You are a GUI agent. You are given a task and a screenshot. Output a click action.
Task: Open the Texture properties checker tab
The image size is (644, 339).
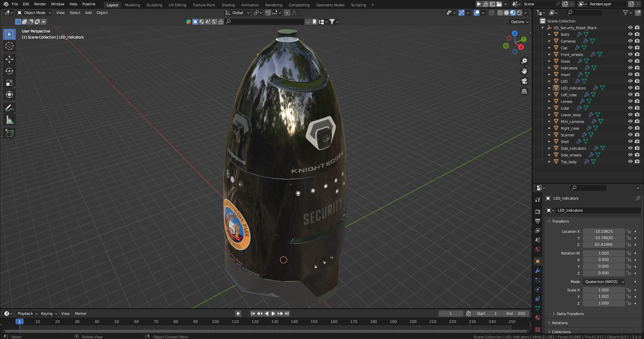(538, 330)
